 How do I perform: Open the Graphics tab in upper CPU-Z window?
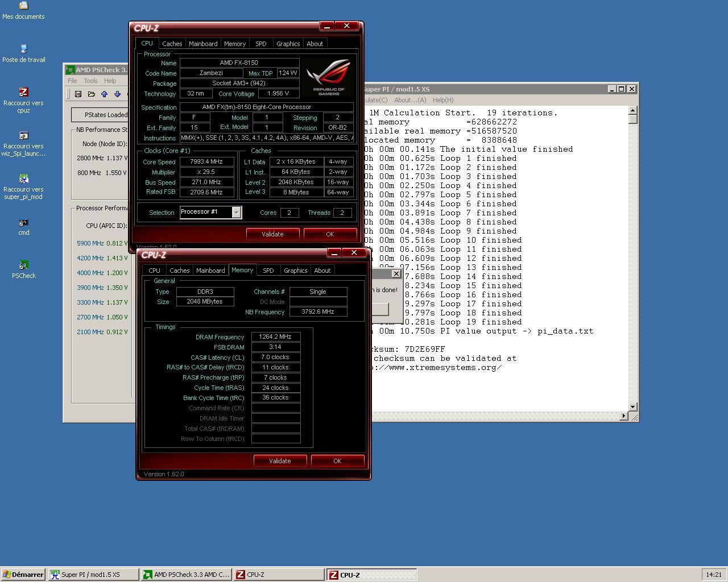pyautogui.click(x=288, y=44)
